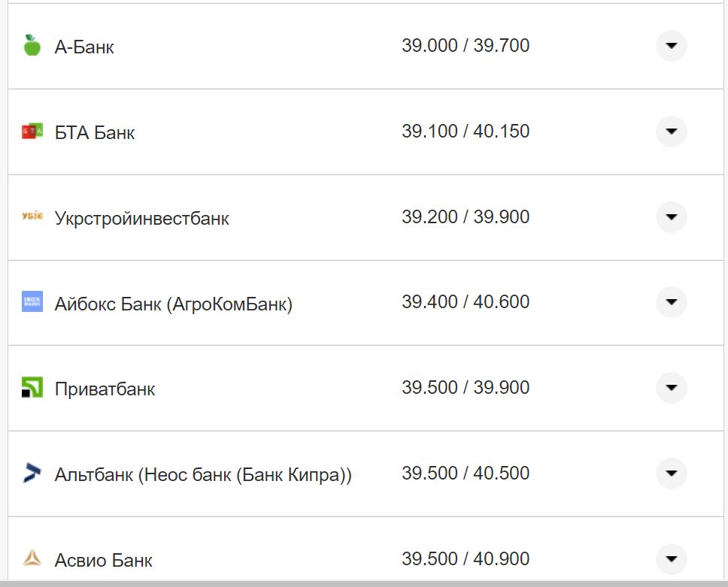Click Альтбанк (Неос банк) name
Image resolution: width=728 pixels, height=587 pixels.
(x=203, y=475)
